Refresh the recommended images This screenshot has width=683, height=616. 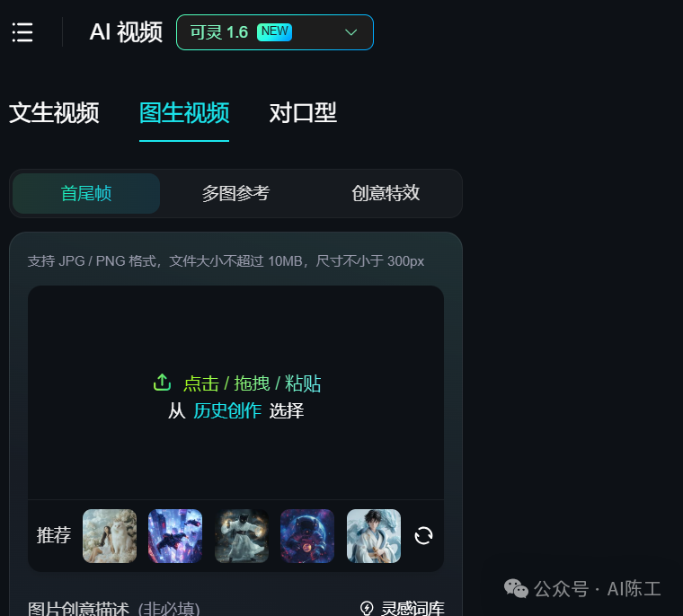pyautogui.click(x=423, y=535)
